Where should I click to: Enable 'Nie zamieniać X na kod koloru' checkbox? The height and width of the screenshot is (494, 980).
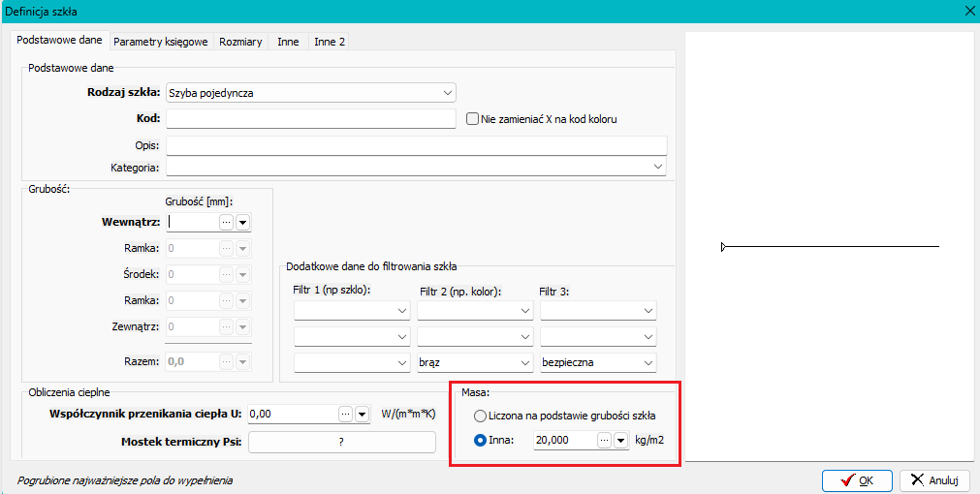[473, 119]
